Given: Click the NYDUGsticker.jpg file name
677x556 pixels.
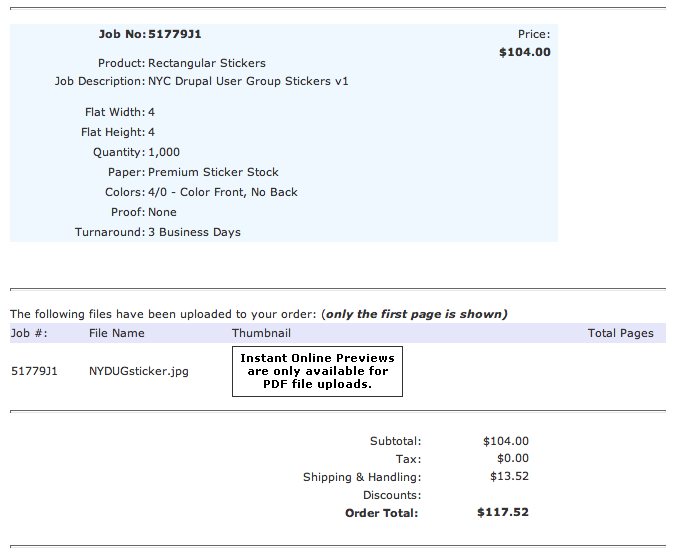Looking at the screenshot, I should point(139,371).
